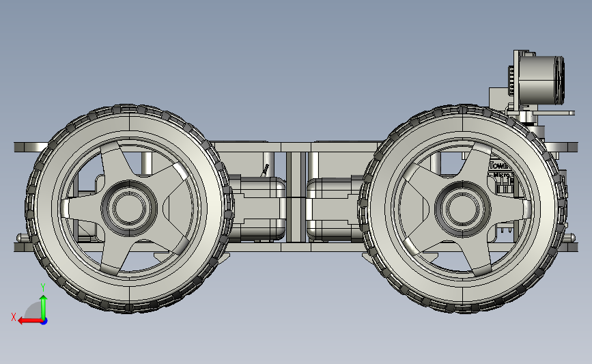Select the top chassis plate center segment
The image size is (592, 364).
point(296,147)
